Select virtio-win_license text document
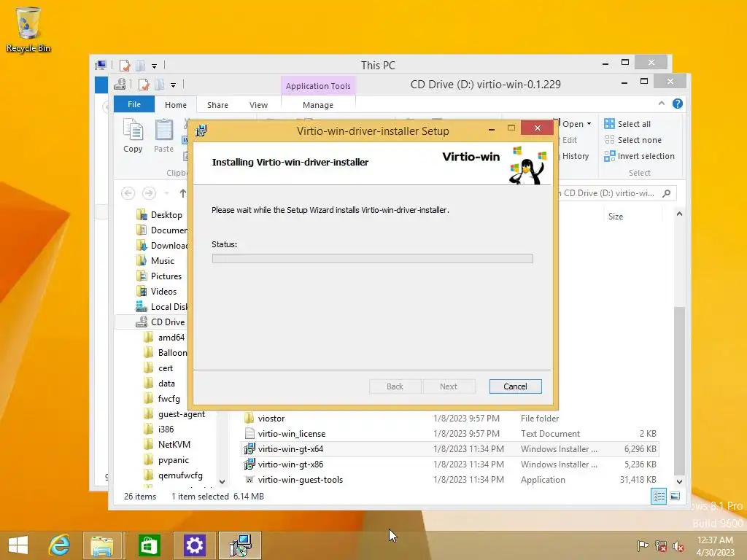Image resolution: width=747 pixels, height=560 pixels. [x=449, y=434]
